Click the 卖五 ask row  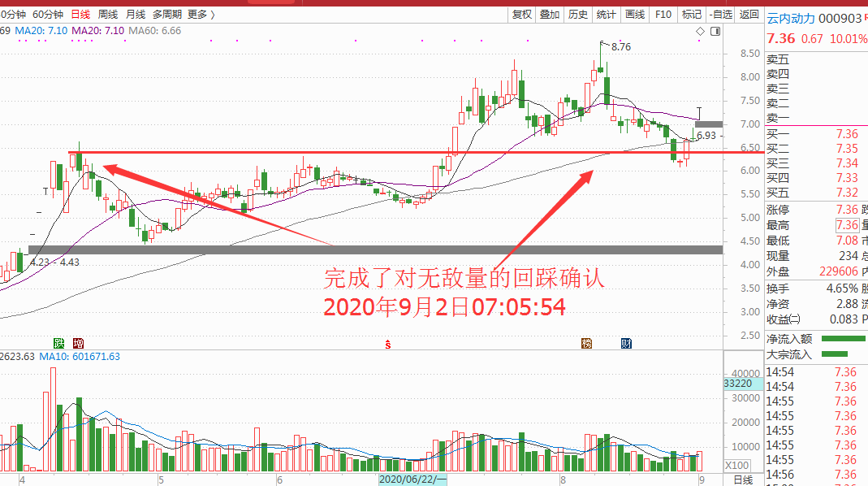[817, 59]
